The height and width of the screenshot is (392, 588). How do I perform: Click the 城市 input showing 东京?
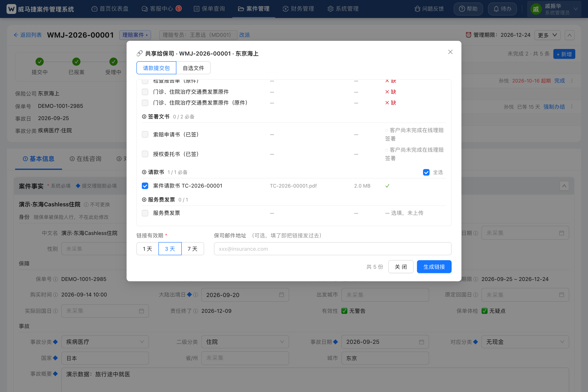pos(385,358)
